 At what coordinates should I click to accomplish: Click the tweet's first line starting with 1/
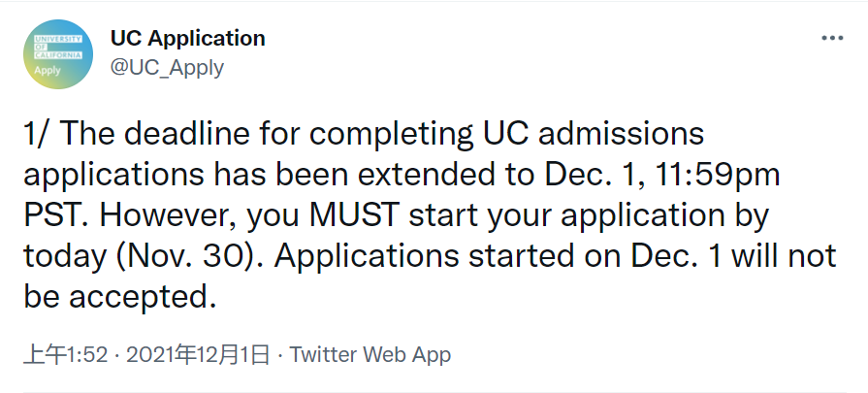tap(364, 134)
